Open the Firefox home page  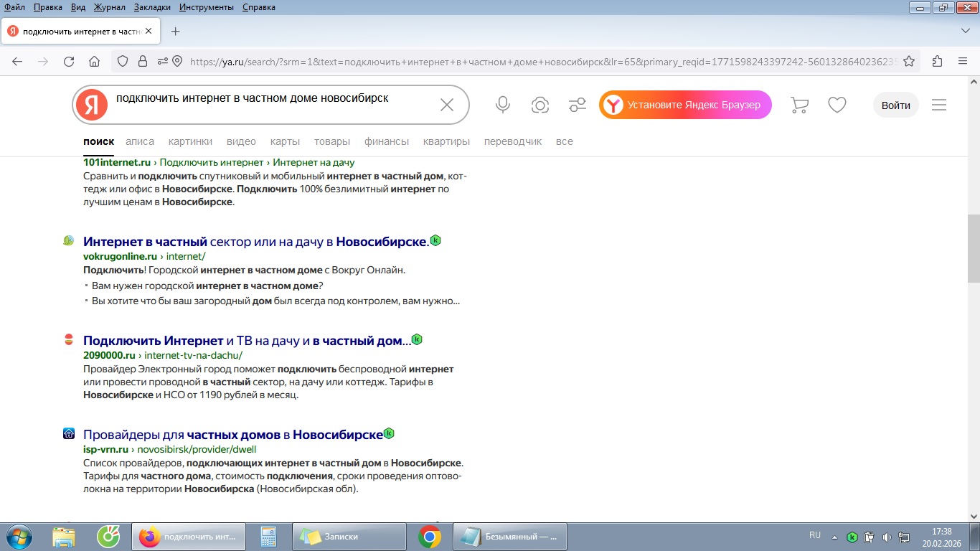click(x=94, y=61)
